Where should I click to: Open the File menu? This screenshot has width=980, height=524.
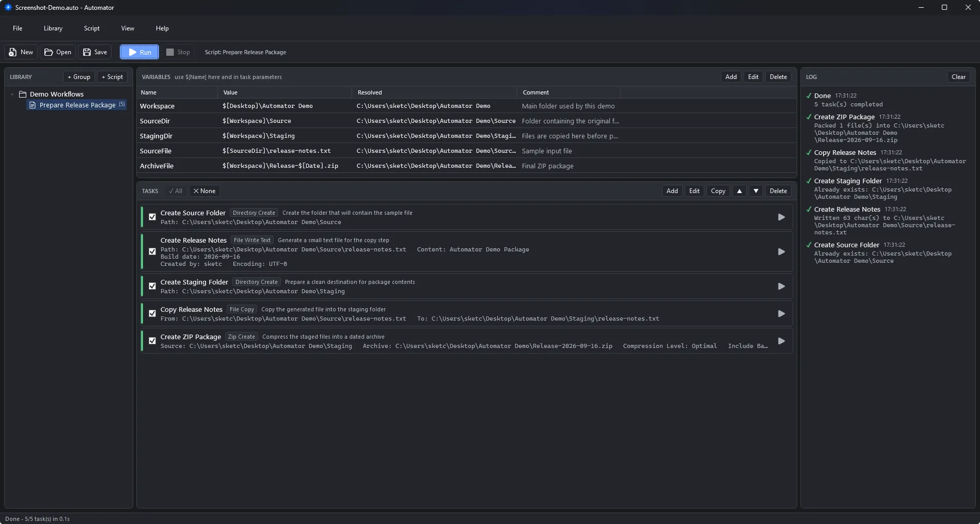pos(18,28)
